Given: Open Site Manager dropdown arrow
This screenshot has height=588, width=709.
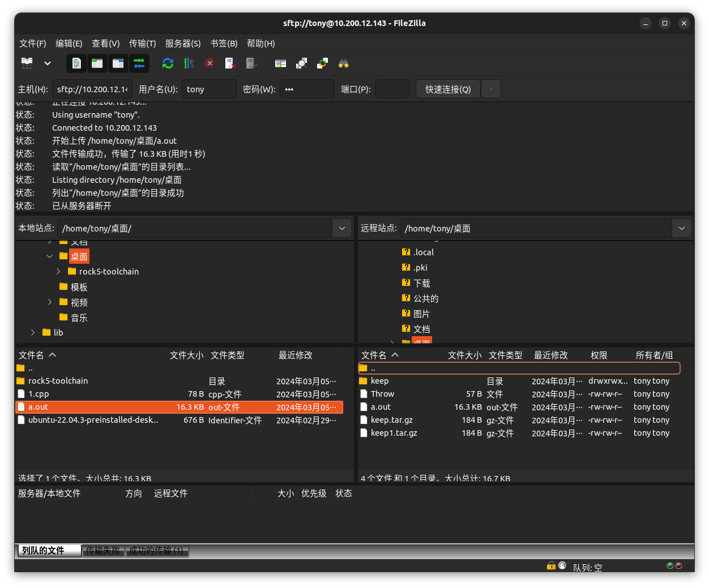Looking at the screenshot, I should [x=48, y=63].
